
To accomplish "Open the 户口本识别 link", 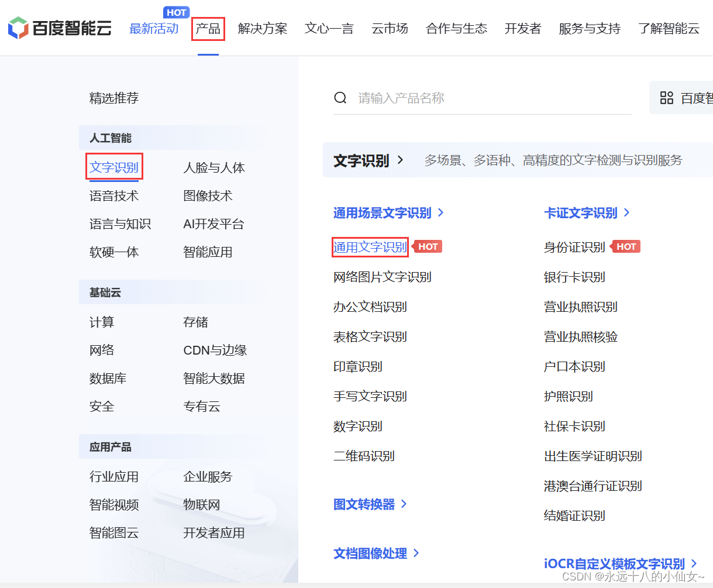I will [x=574, y=366].
